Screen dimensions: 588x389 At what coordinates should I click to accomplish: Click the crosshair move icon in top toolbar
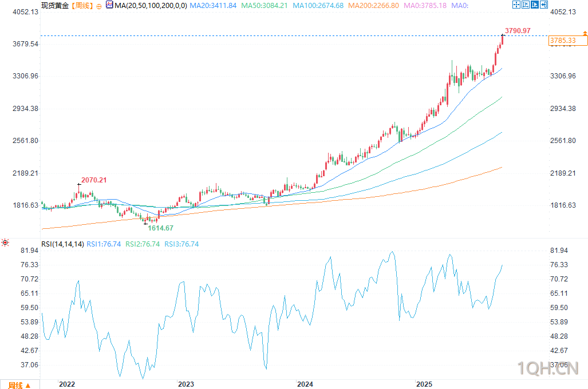point(516,5)
